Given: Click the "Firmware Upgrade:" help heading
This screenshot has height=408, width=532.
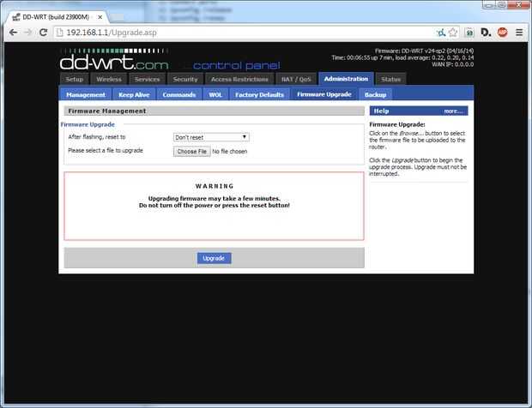Looking at the screenshot, I should (397, 124).
